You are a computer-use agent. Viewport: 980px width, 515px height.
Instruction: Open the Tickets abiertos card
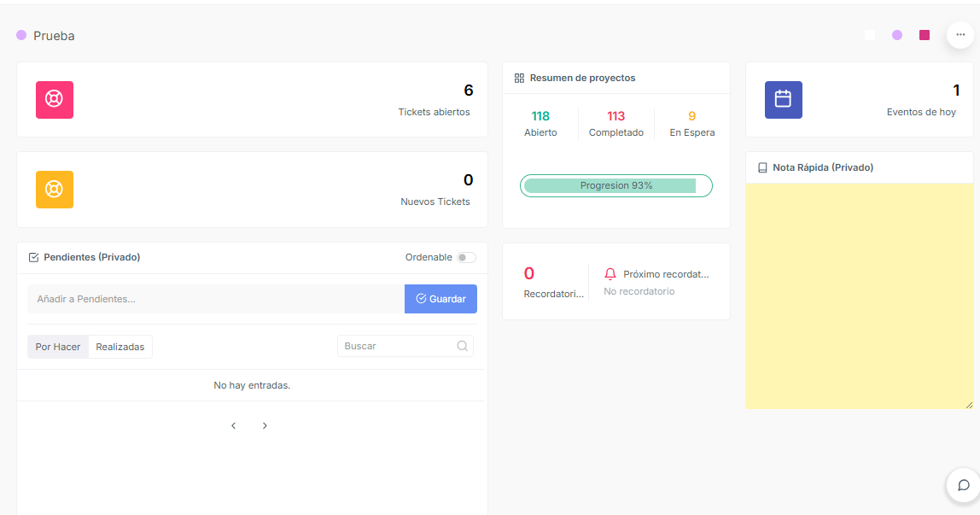click(252, 99)
